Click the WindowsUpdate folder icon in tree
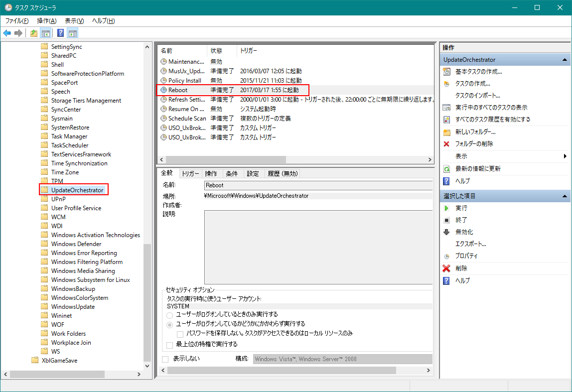The width and height of the screenshot is (572, 392). (x=44, y=307)
